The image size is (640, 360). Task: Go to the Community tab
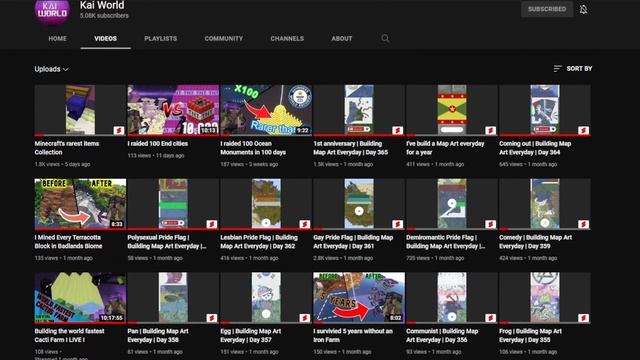click(x=224, y=38)
